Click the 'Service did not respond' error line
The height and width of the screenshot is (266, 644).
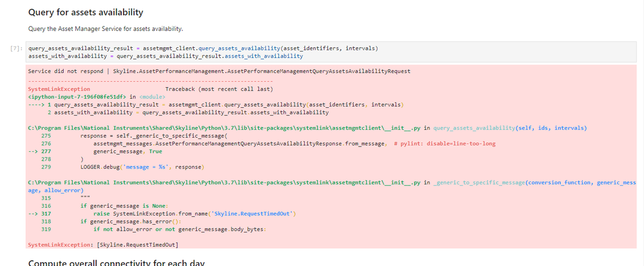219,71
